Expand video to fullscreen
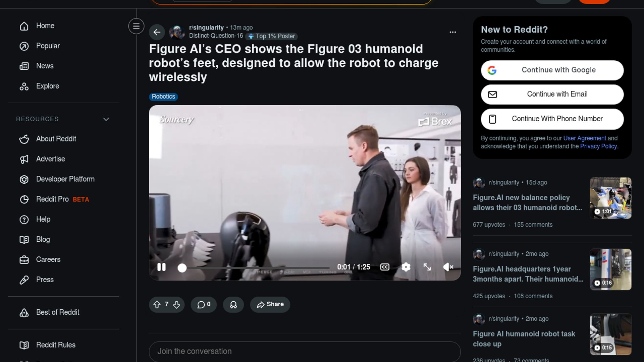Viewport: 644px width, 362px height. tap(427, 267)
